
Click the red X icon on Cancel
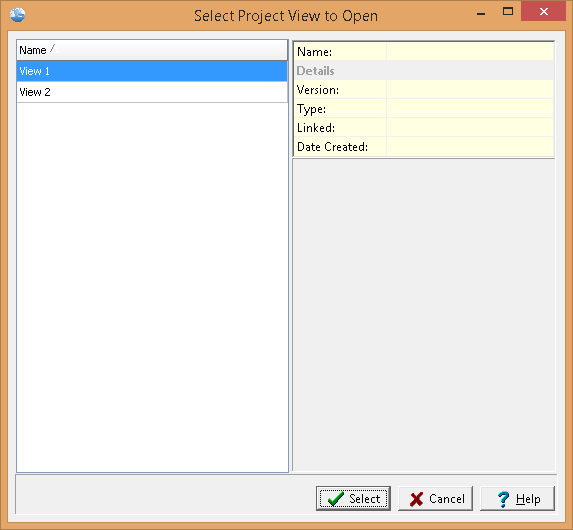click(x=417, y=499)
